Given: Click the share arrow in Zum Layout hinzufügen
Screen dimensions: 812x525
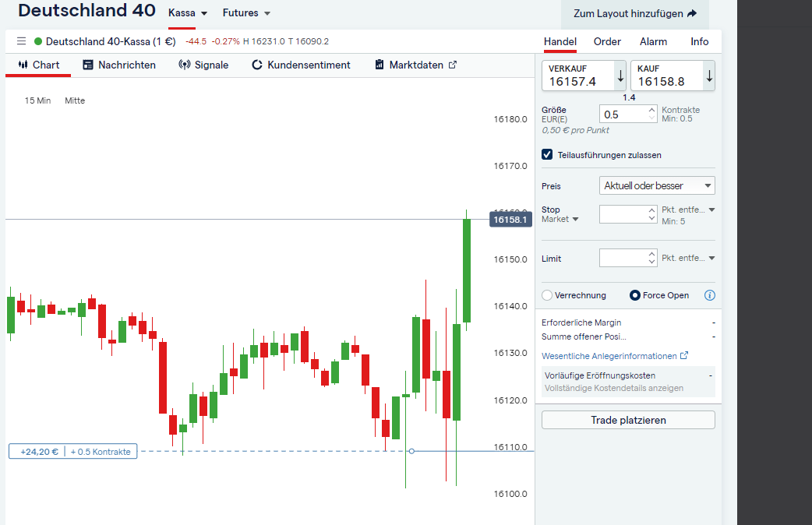Looking at the screenshot, I should pyautogui.click(x=692, y=14).
